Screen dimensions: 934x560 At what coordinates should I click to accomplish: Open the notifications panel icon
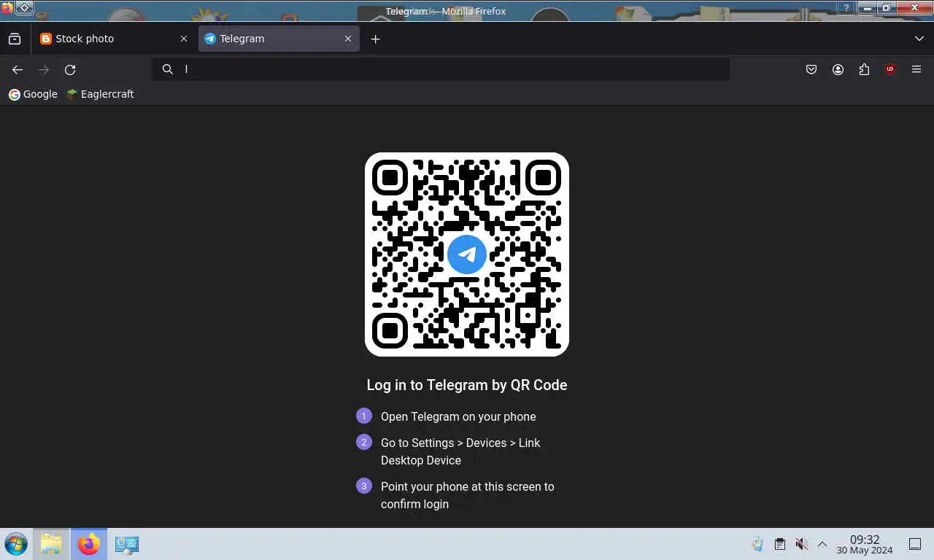(x=915, y=544)
